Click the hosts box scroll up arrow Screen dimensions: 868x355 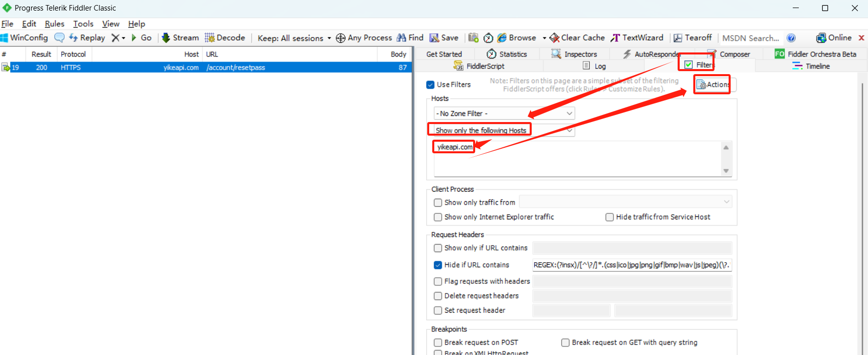tap(726, 147)
